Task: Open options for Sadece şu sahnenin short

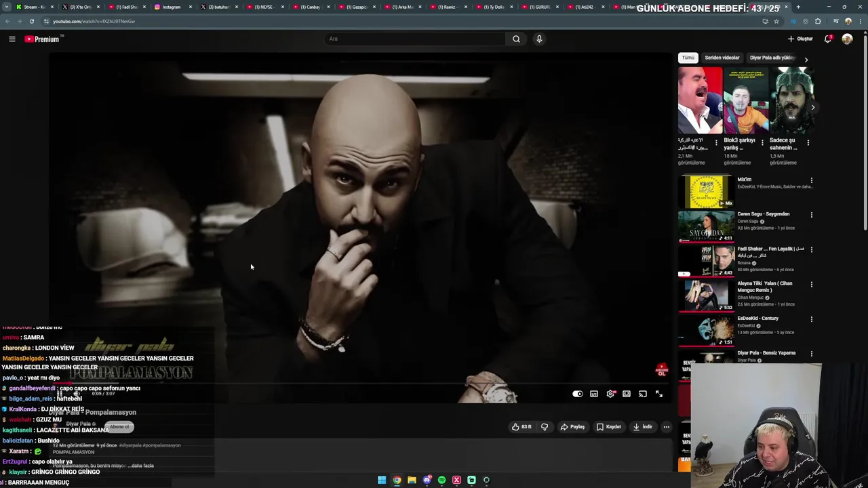Action: [808, 143]
